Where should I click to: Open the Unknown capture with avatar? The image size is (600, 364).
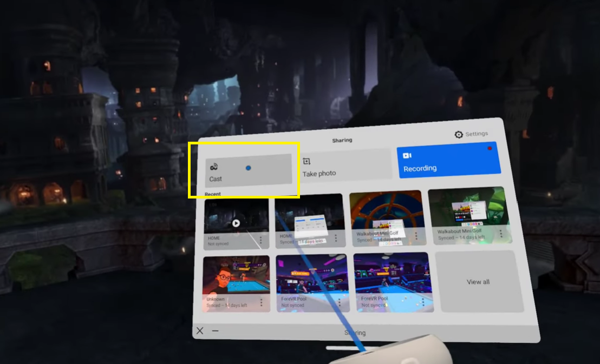pos(237,284)
